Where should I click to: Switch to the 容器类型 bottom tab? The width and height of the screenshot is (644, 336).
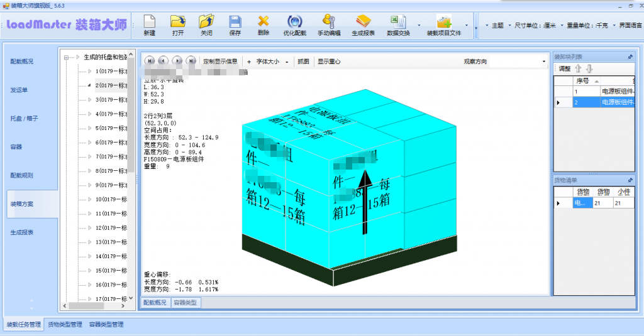pyautogui.click(x=185, y=303)
